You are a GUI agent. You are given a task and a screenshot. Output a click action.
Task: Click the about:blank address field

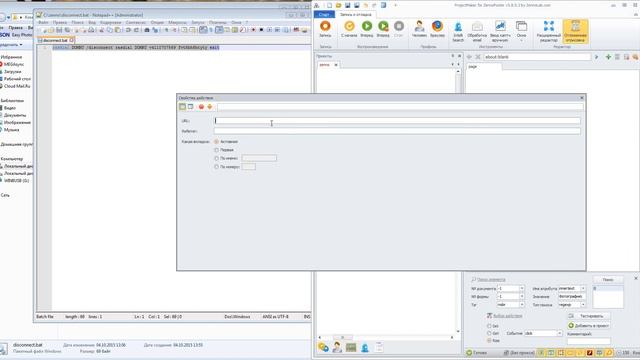[x=536, y=57]
